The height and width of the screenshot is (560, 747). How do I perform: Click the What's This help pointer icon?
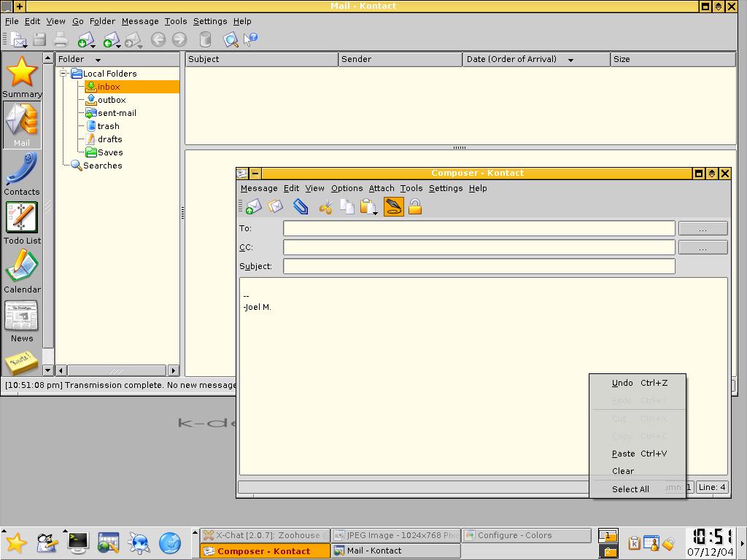250,39
